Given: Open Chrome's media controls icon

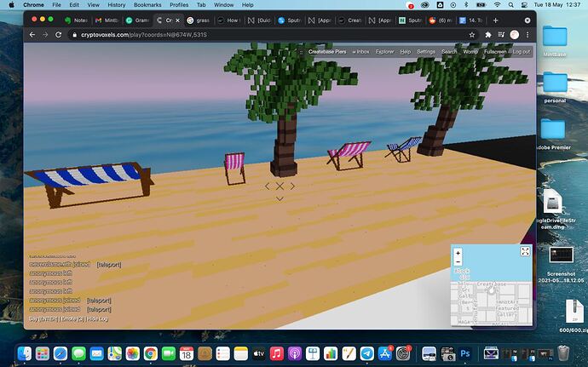Looking at the screenshot, I should coord(501,35).
